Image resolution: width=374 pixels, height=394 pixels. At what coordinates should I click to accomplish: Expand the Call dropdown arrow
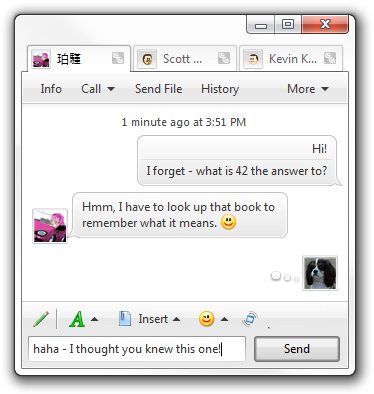[111, 89]
